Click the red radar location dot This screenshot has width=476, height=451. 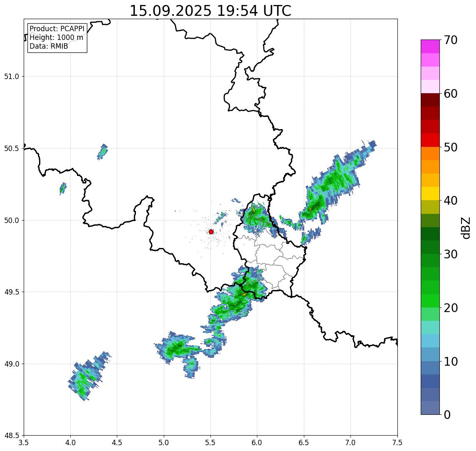coord(211,232)
